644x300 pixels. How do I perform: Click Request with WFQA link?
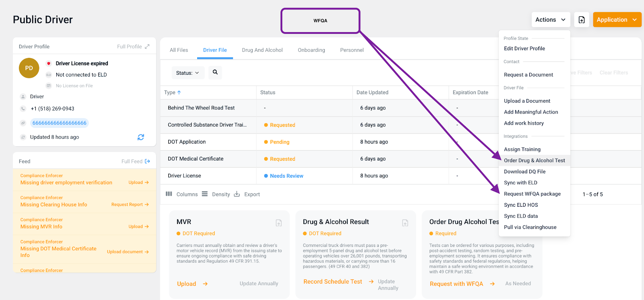click(456, 284)
